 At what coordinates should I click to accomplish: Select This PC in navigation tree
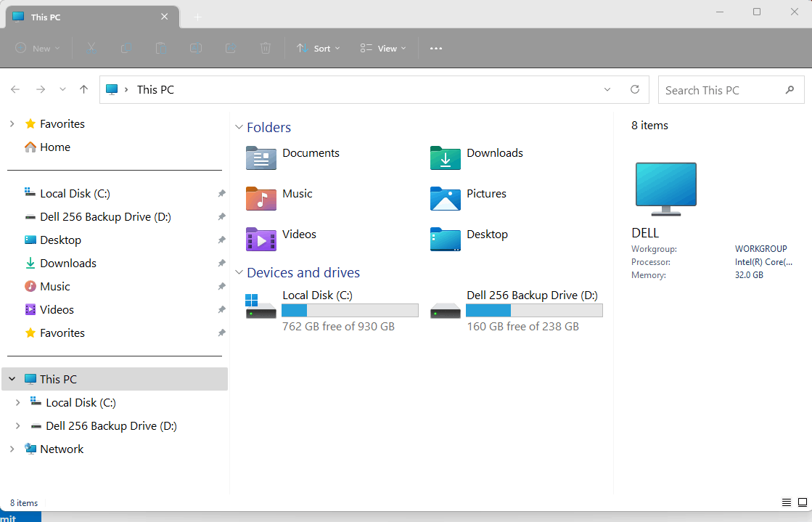(x=115, y=379)
